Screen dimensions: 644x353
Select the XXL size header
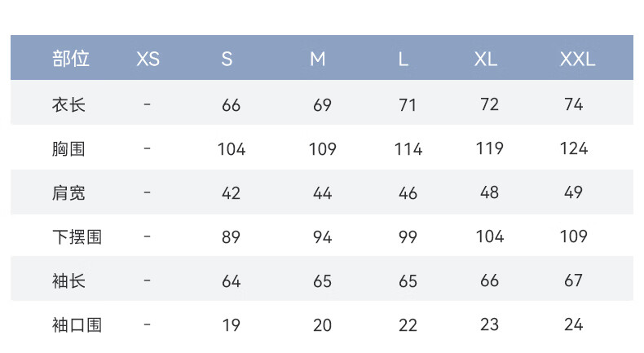pos(577,60)
